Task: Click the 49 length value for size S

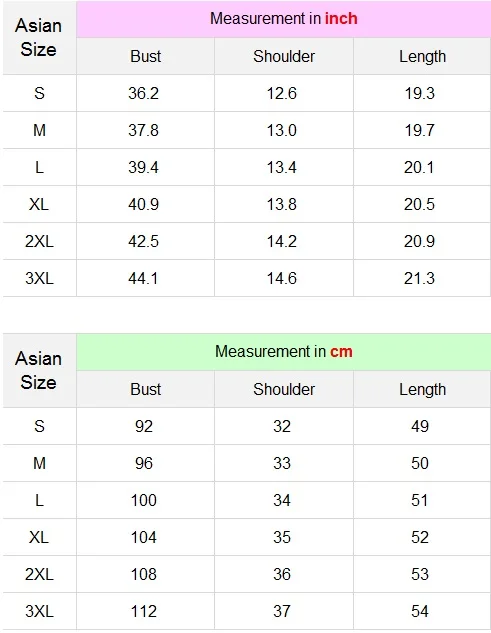Action: pyautogui.click(x=420, y=426)
